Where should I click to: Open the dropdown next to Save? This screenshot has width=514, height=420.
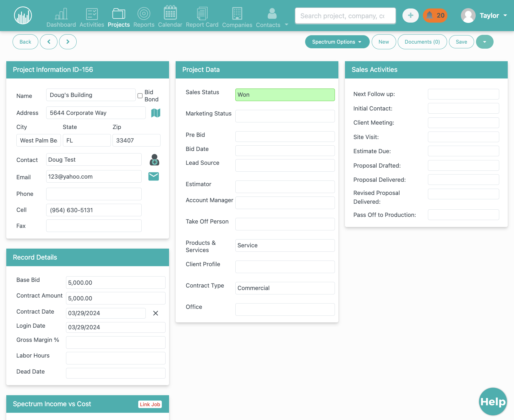pyautogui.click(x=485, y=42)
